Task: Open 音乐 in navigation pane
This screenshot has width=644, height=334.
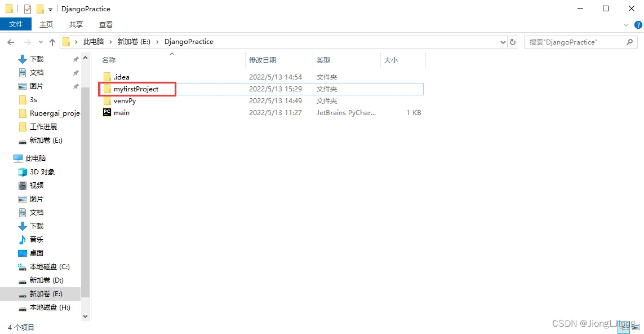Action: coord(36,239)
